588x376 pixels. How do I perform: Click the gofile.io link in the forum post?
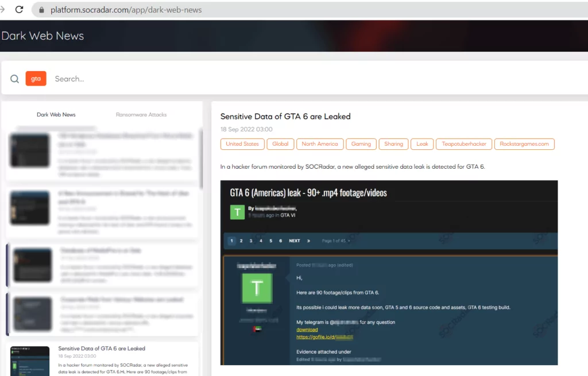325,337
